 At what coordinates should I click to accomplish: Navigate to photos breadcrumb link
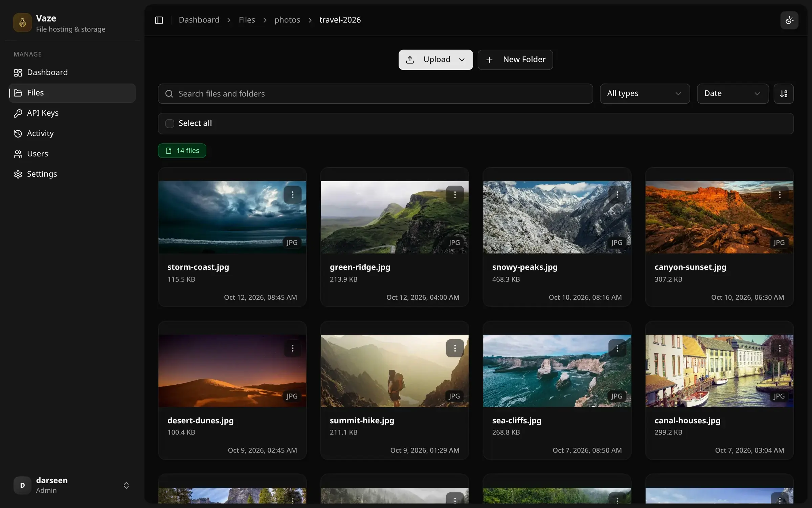pos(287,20)
